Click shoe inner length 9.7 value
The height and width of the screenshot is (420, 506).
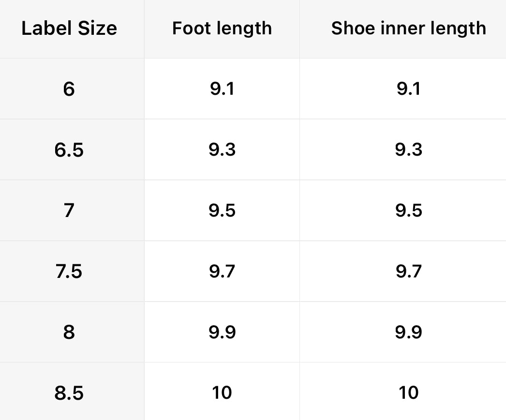coord(408,272)
